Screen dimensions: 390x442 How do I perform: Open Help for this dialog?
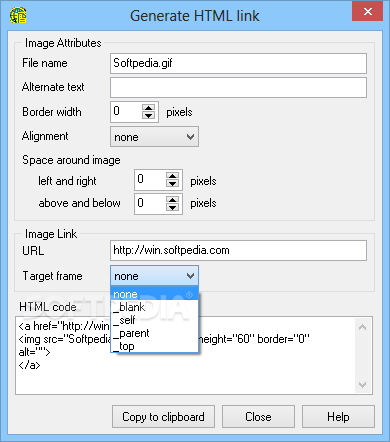pos(338,417)
